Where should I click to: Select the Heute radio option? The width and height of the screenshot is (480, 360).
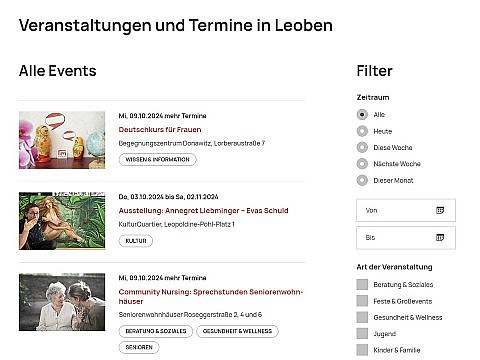click(x=362, y=131)
